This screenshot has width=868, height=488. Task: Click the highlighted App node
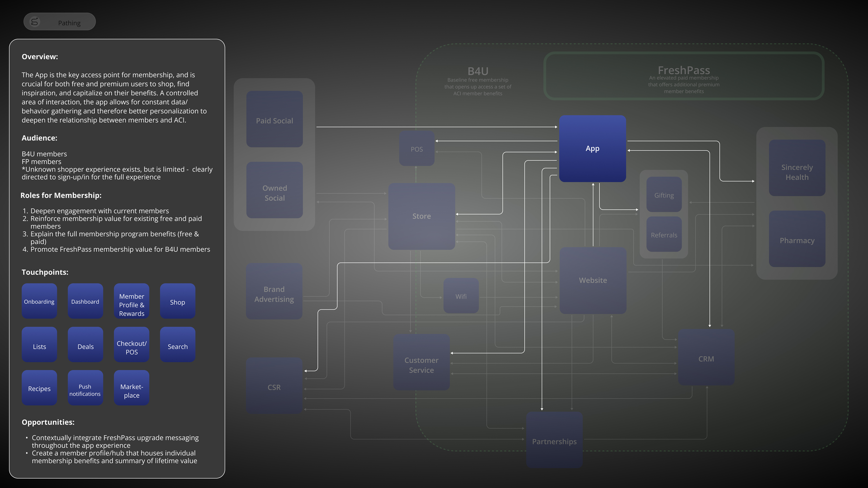pos(592,148)
